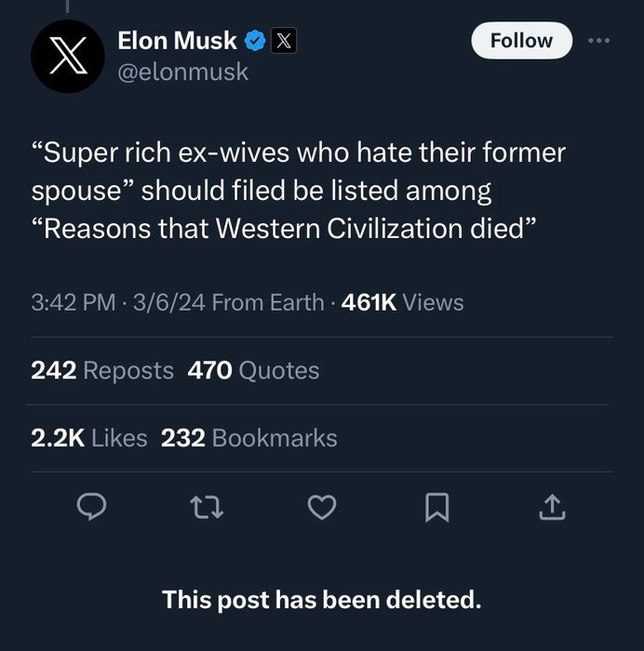Screen dimensions: 644x651
Task: Click the post text about ex-wives
Action: click(x=298, y=191)
